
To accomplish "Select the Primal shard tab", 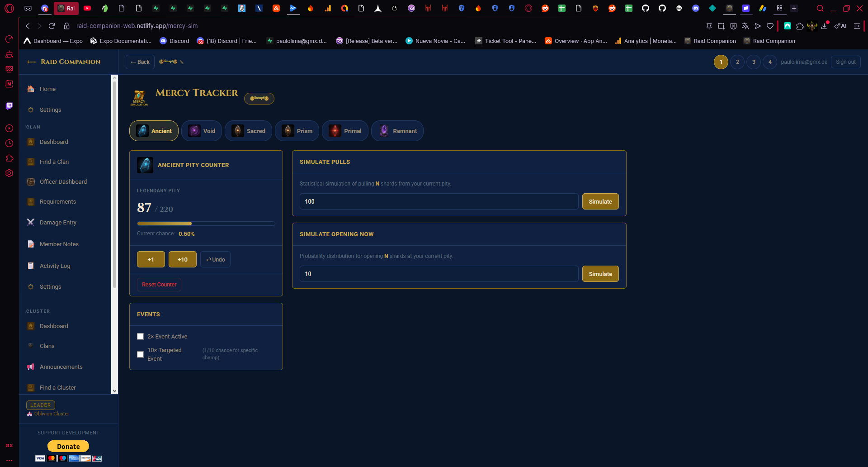I will (345, 131).
